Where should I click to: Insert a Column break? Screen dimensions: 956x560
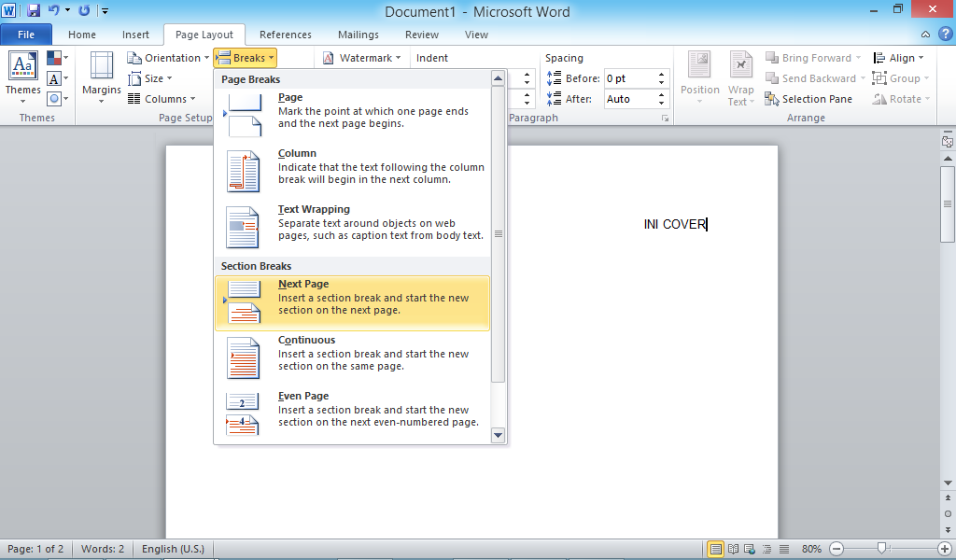(352, 171)
